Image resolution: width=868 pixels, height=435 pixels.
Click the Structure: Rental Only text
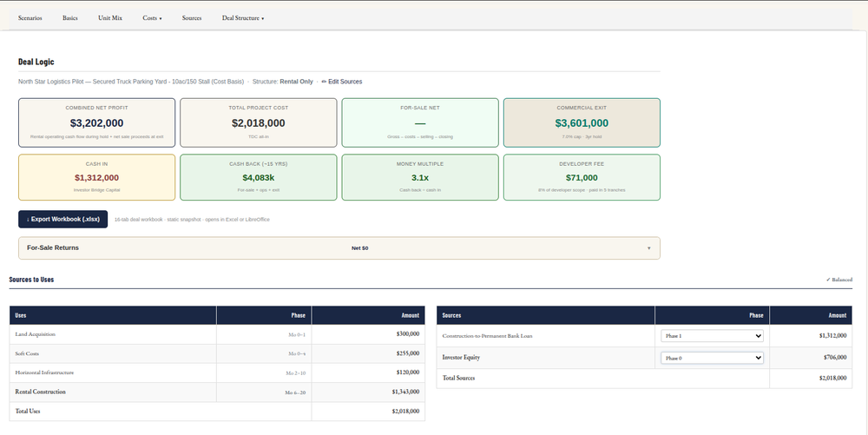coord(282,82)
